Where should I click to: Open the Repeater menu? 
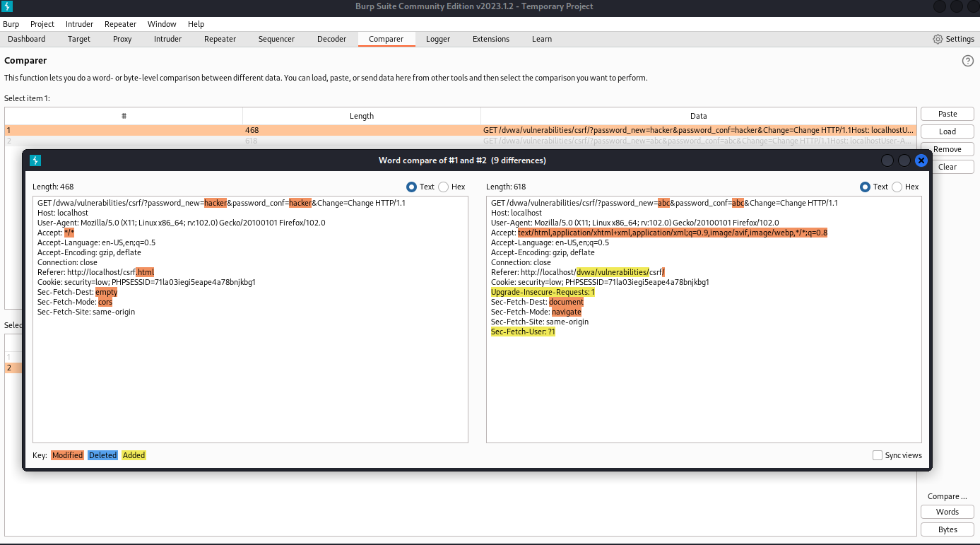pyautogui.click(x=120, y=24)
